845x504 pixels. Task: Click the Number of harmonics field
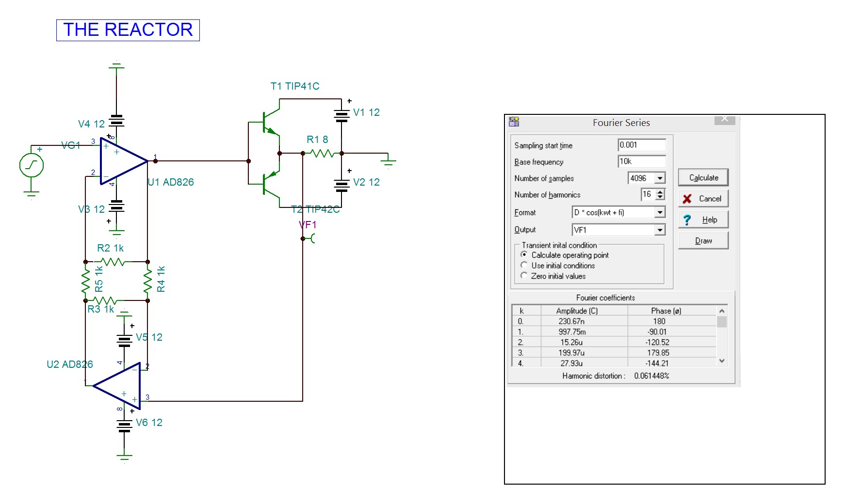[x=648, y=194]
